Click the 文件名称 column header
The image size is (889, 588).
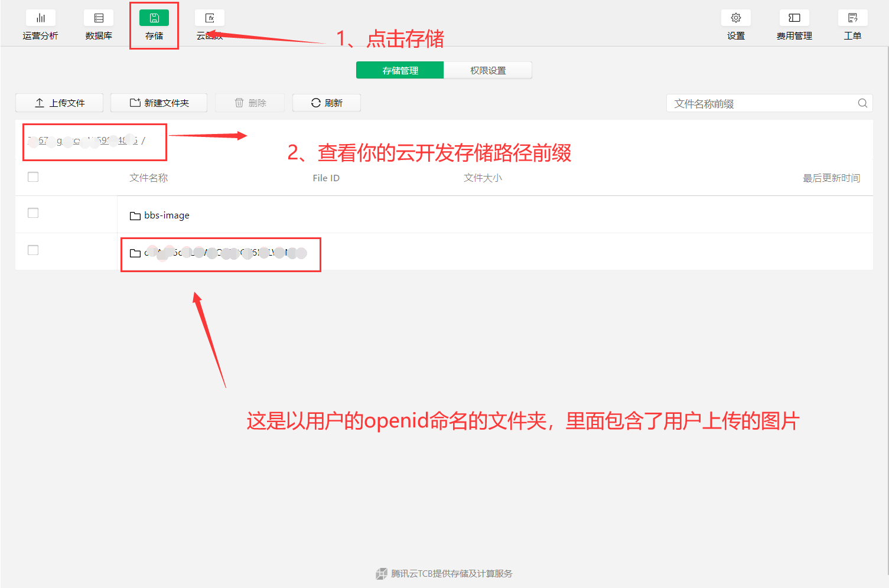149,178
